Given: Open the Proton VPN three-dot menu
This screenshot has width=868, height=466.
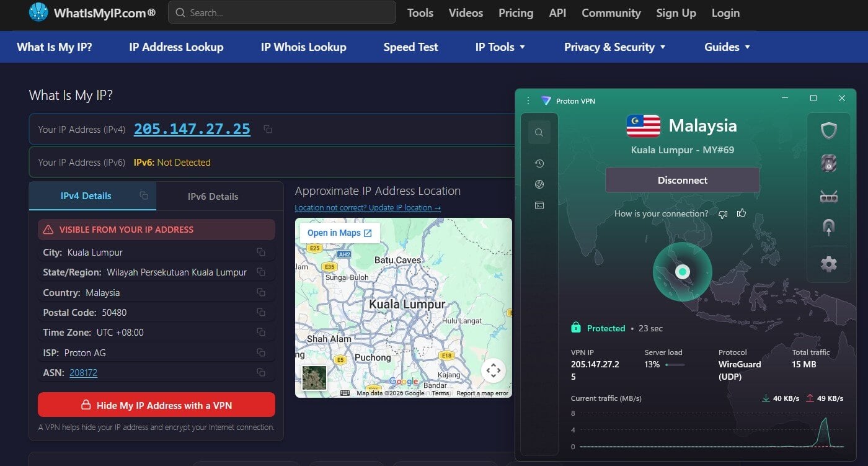Looking at the screenshot, I should point(528,101).
